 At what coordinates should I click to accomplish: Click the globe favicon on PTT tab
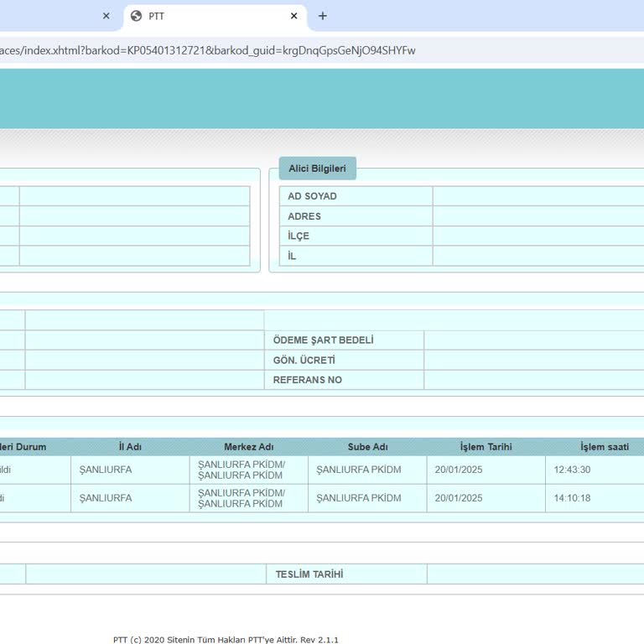tap(137, 16)
